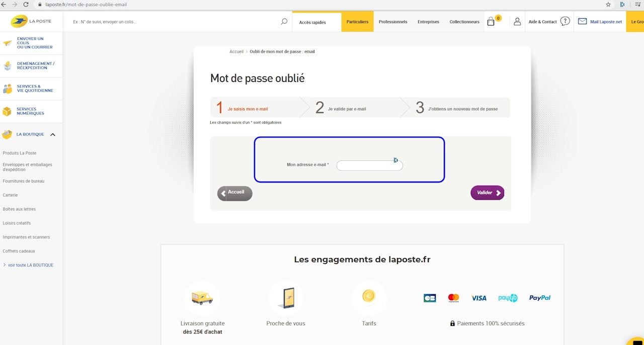This screenshot has width=644, height=345.
Task: Click the Accueil breadcrumb link
Action: (236, 52)
